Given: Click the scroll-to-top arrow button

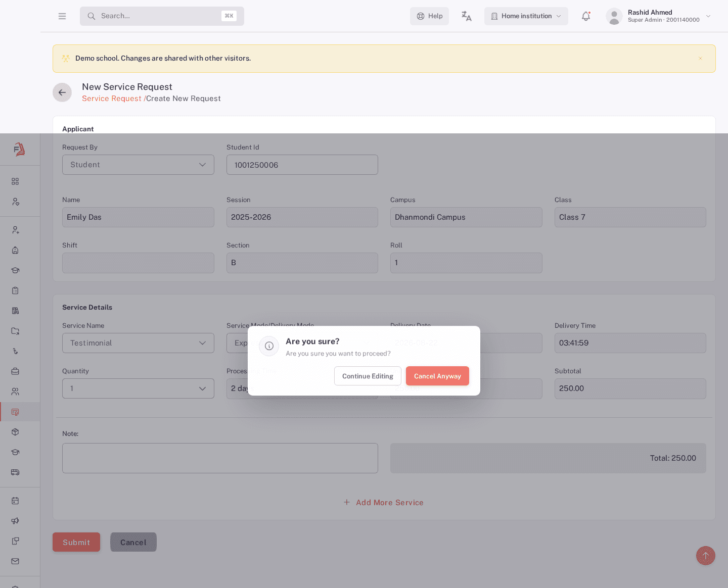Looking at the screenshot, I should (706, 556).
